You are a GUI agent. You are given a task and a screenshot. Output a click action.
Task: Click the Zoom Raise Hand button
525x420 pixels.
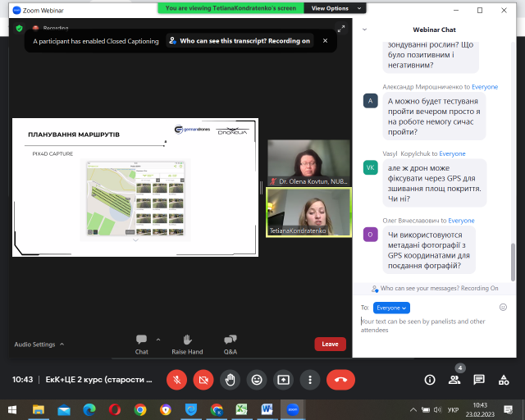click(187, 345)
